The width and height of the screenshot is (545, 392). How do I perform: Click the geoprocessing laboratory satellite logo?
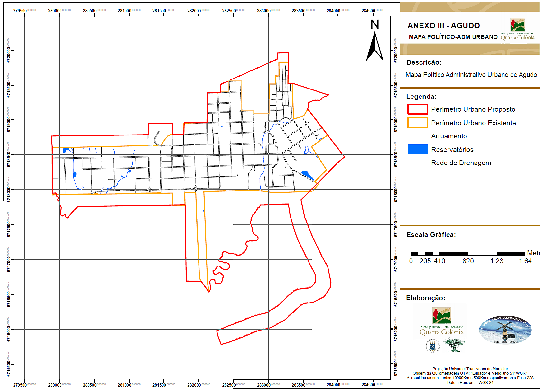[505, 330]
